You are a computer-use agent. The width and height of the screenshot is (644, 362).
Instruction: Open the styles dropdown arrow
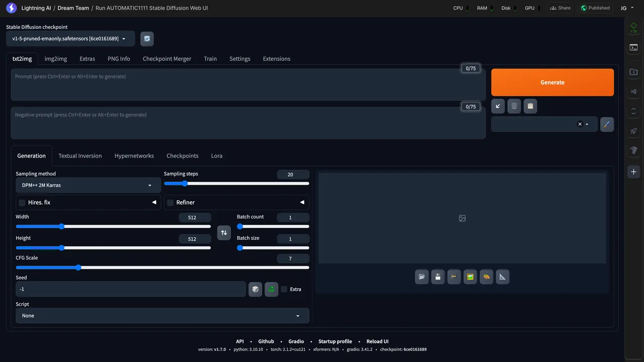tap(587, 124)
